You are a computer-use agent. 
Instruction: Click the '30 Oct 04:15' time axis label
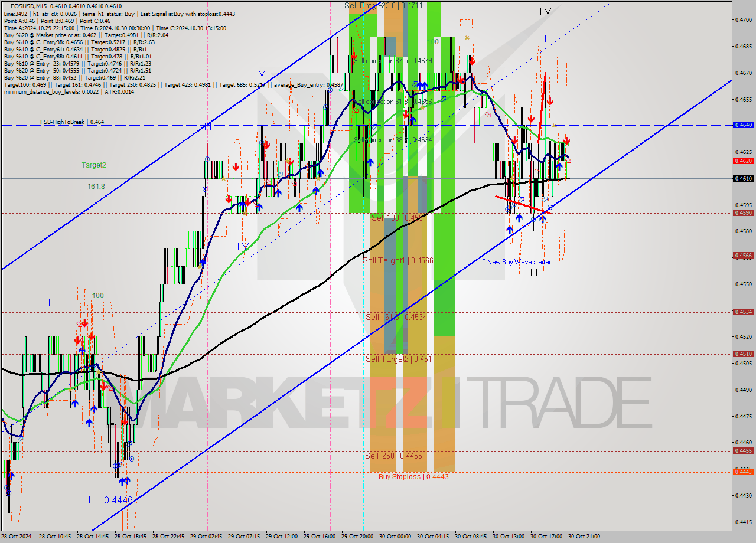click(432, 537)
